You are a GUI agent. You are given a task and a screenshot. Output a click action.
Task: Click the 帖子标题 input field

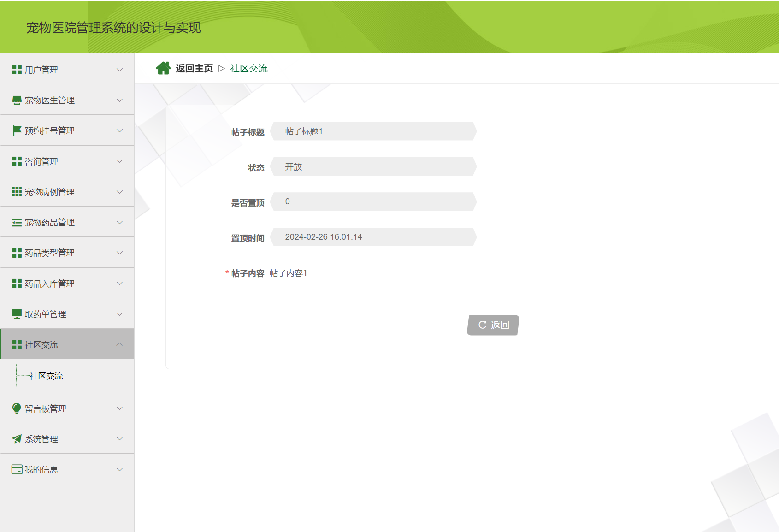[373, 131]
